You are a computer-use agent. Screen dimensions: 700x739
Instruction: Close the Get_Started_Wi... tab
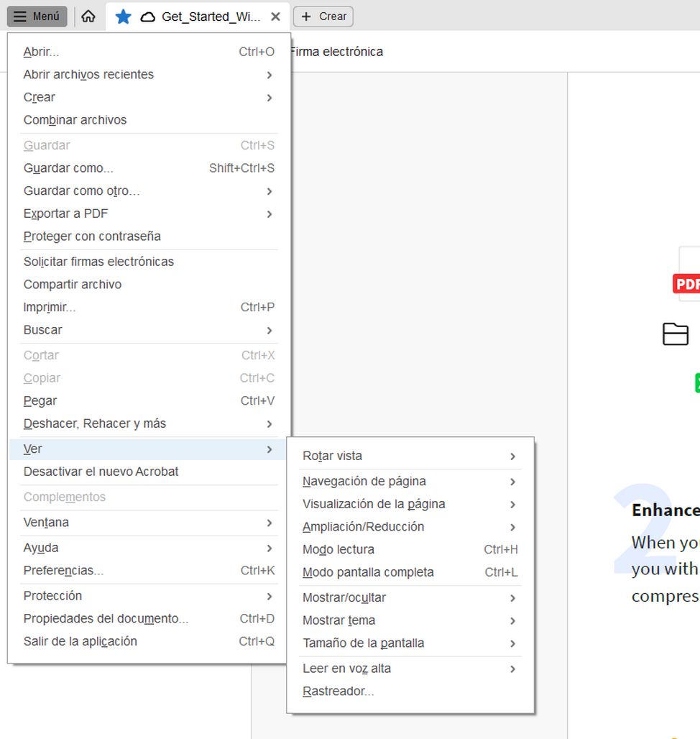click(x=275, y=17)
